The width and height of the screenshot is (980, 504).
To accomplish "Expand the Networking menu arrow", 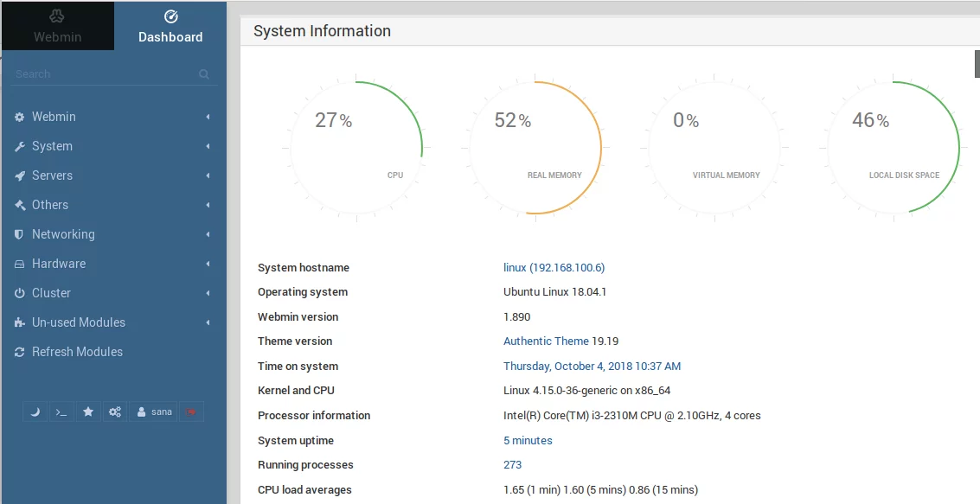I will (208, 234).
